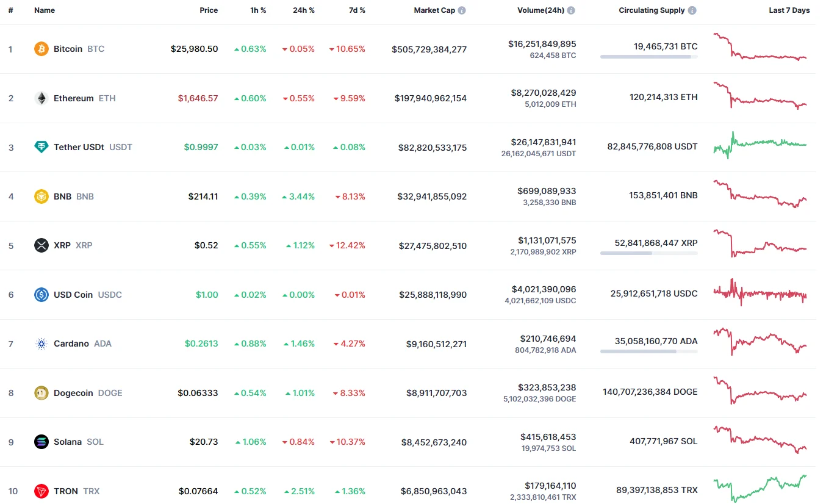Screen dimensions: 826x504
Task: Click the Cardano ADA logo icon
Action: pos(40,344)
